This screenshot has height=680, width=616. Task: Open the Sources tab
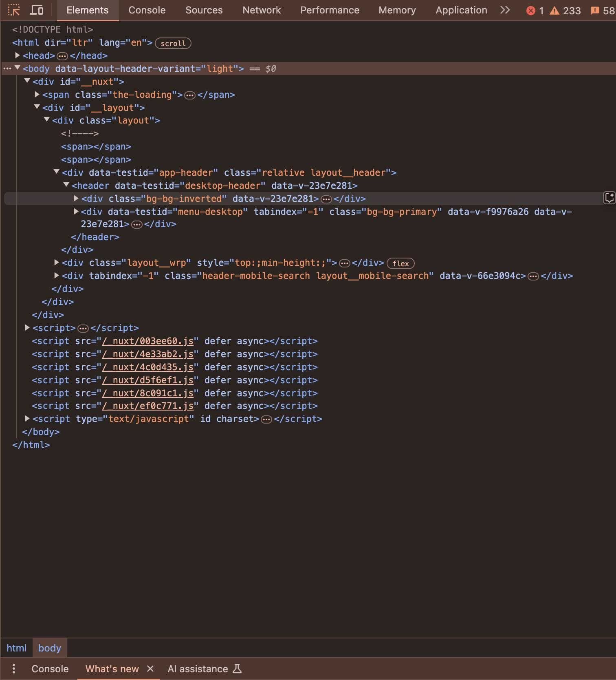pos(204,10)
